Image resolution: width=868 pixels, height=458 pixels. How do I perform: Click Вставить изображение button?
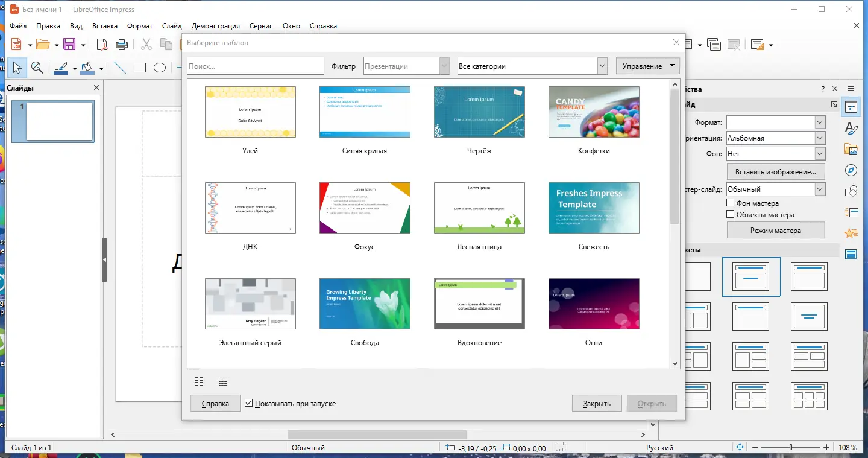[x=775, y=172]
